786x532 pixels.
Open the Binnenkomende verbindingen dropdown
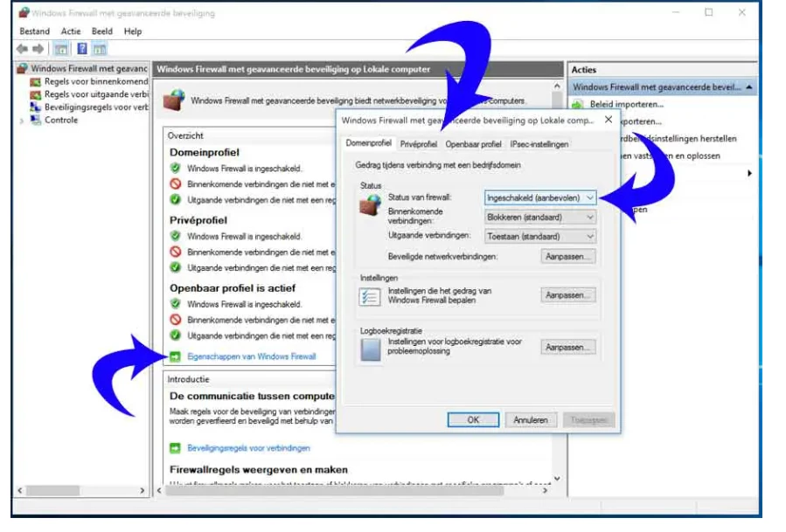click(x=540, y=218)
